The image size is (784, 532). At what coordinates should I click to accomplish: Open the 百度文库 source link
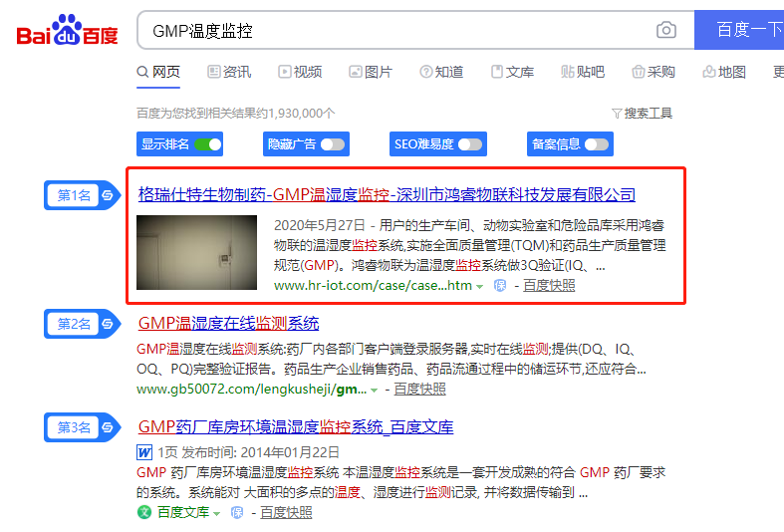point(183,512)
